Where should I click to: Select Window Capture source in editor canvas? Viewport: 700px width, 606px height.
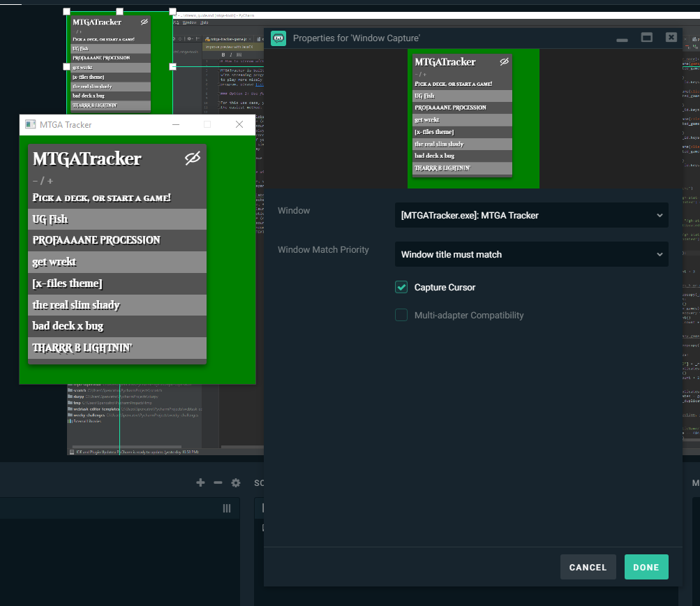point(119,63)
